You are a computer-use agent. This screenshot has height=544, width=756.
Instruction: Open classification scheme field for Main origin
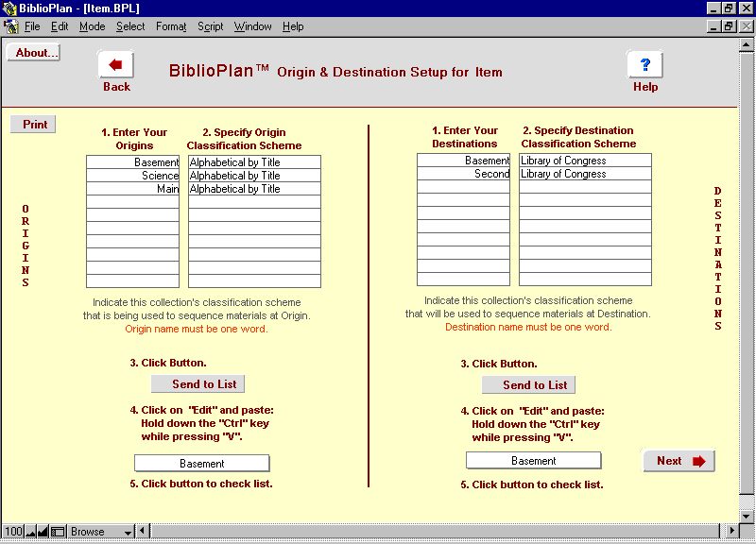[254, 188]
